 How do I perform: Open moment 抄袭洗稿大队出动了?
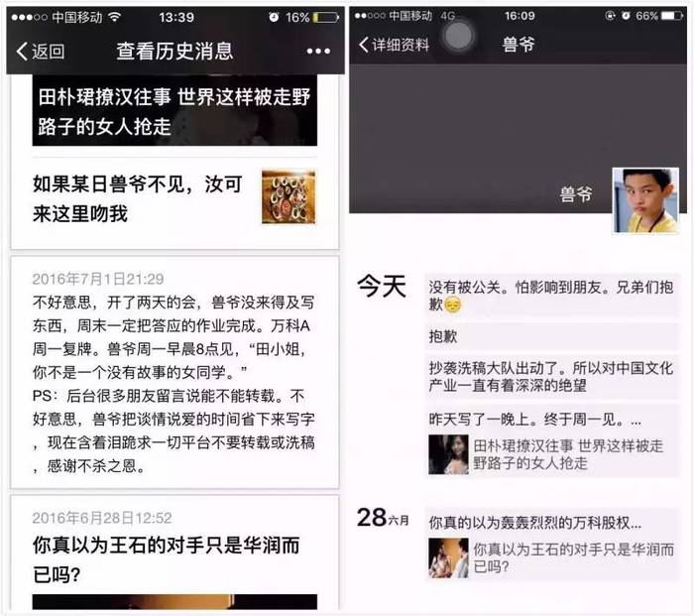(x=551, y=376)
